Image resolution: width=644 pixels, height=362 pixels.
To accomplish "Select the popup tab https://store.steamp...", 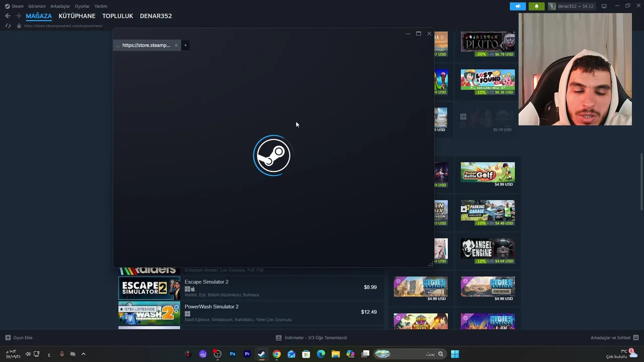I will (x=146, y=45).
